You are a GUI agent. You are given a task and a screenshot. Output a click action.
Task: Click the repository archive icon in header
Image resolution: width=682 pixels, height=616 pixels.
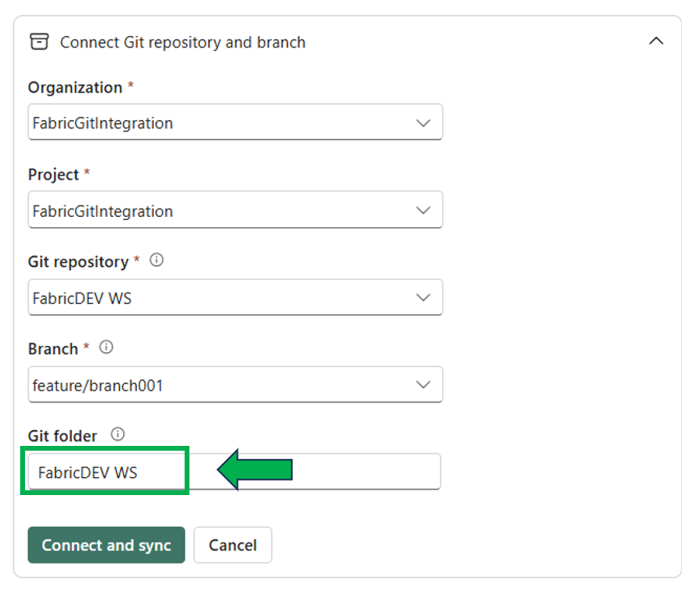point(39,42)
